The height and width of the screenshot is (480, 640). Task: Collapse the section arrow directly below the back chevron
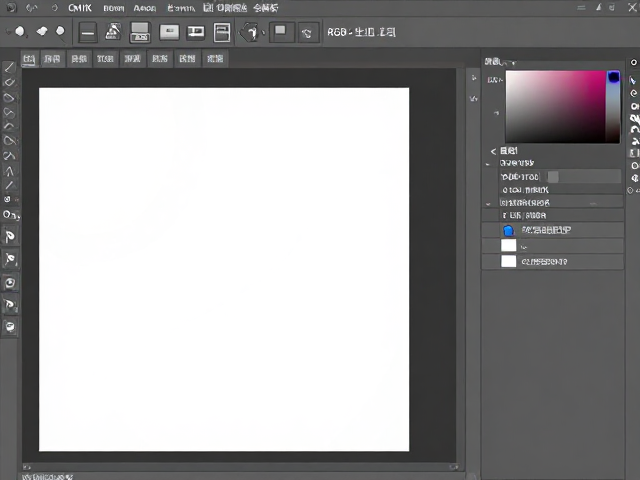coord(487,164)
